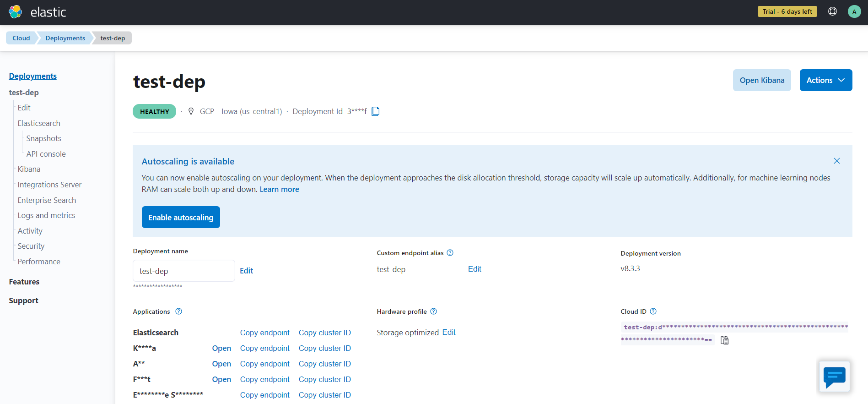Click the HEALTHY status badge

click(x=154, y=111)
